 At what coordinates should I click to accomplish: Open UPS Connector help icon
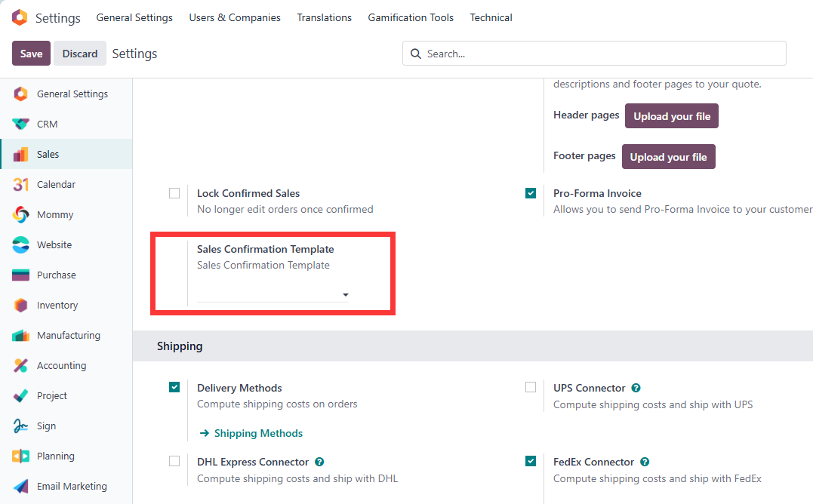[x=636, y=388]
